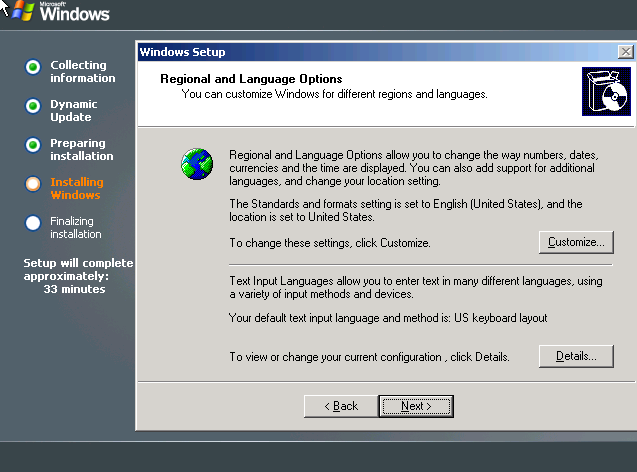
Task: Click the '33 minutes' remaining time text
Action: 74,289
